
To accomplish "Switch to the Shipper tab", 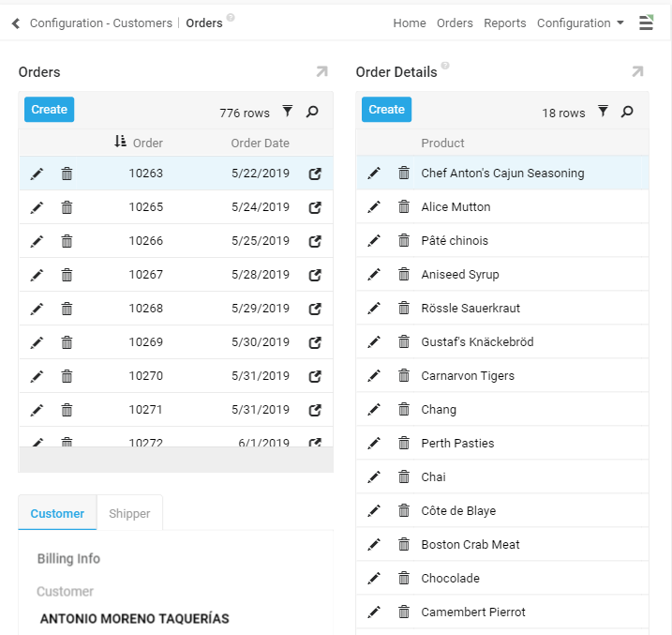I will click(129, 513).
